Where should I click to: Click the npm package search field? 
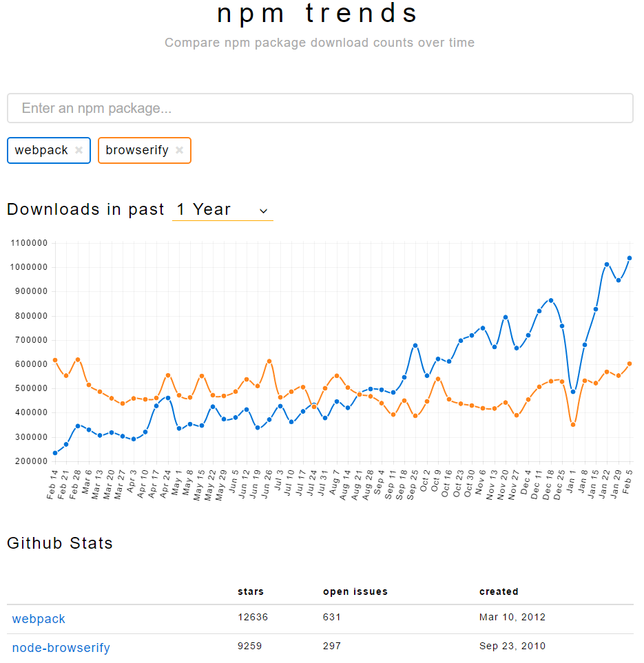(320, 108)
